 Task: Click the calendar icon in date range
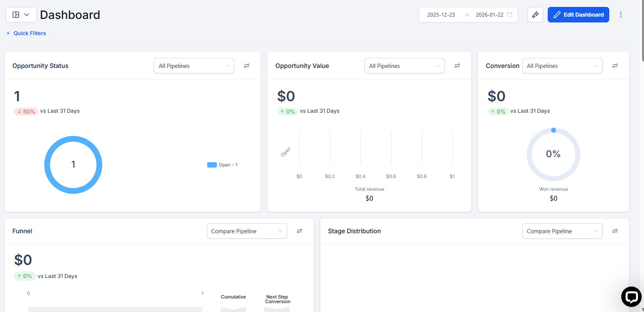(509, 15)
